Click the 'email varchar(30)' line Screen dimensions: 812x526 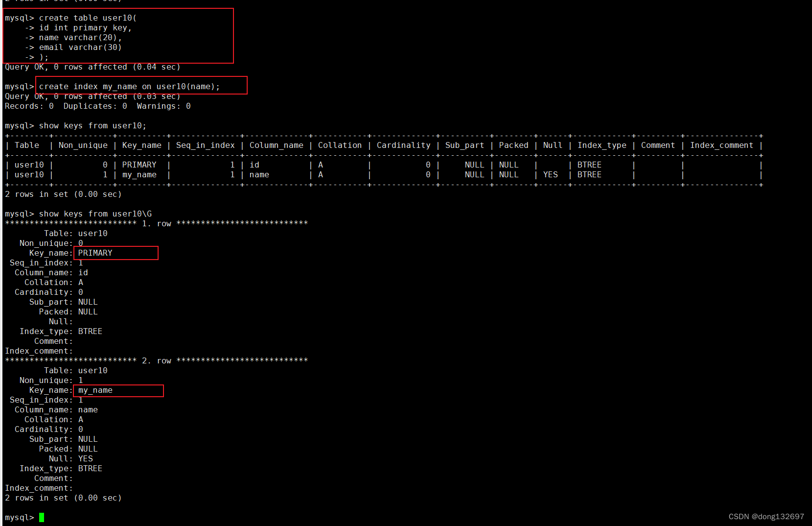81,48
